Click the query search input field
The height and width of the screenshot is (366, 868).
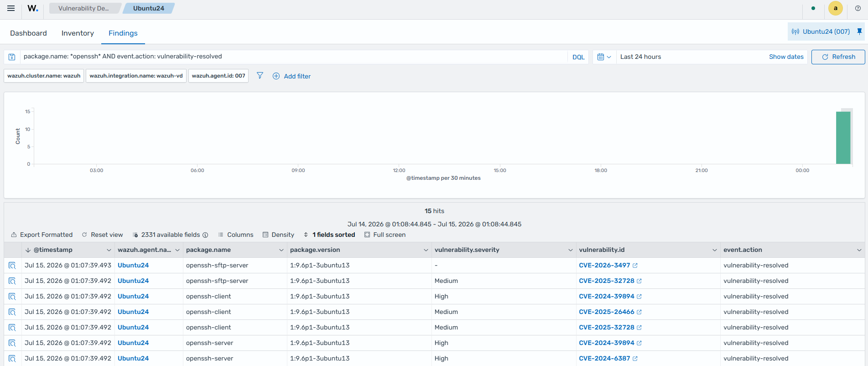294,57
